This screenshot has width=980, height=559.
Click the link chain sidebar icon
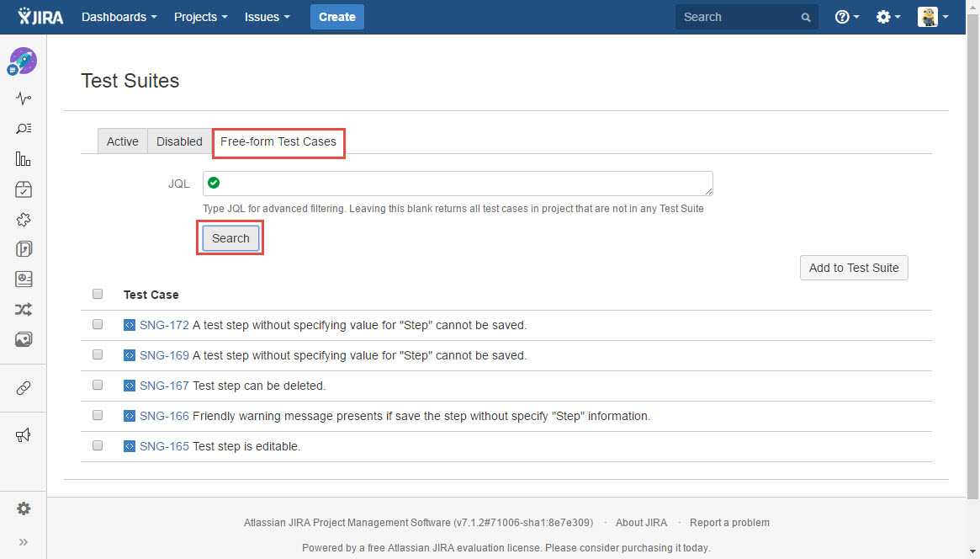click(x=23, y=388)
